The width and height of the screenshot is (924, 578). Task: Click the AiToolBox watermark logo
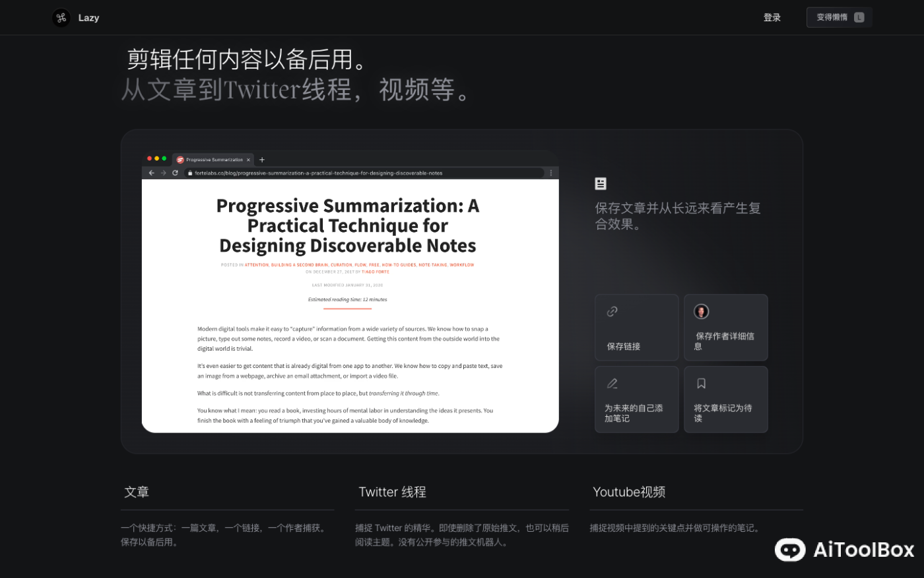[845, 550]
